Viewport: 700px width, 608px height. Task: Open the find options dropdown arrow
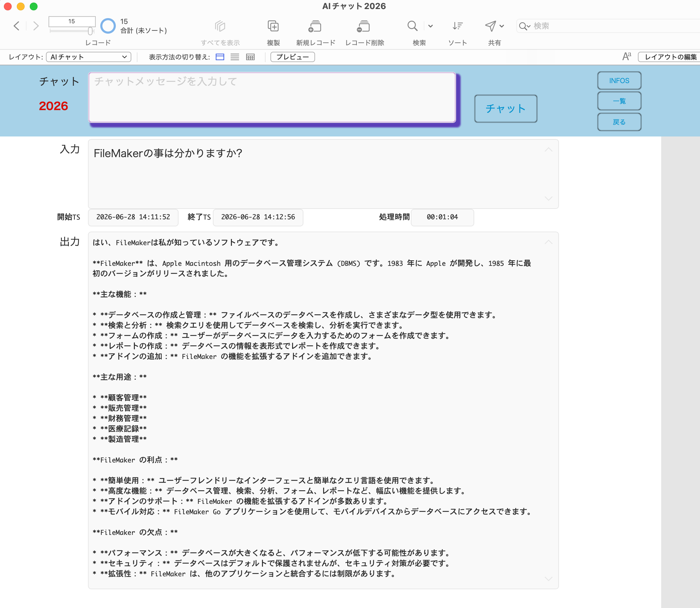(431, 26)
